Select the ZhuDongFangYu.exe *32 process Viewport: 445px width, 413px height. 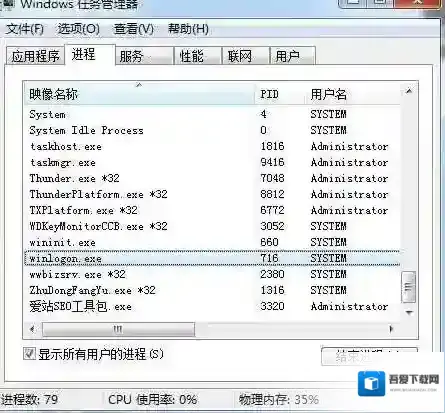pyautogui.click(x=212, y=290)
